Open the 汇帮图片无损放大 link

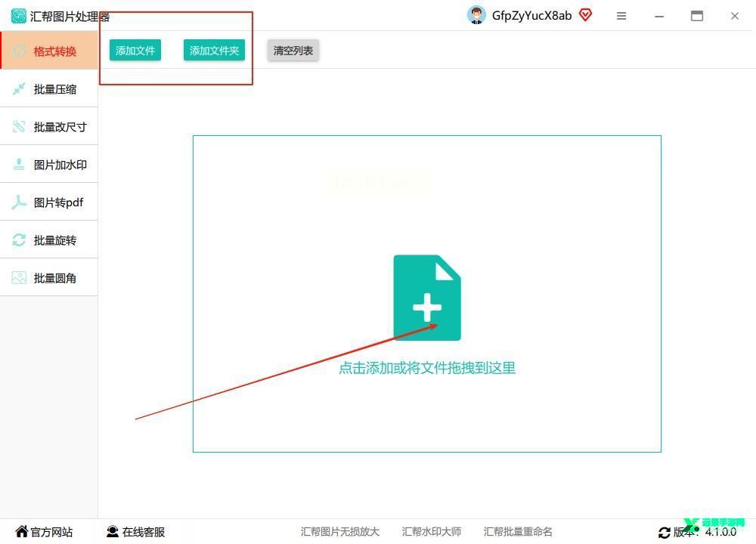point(340,531)
